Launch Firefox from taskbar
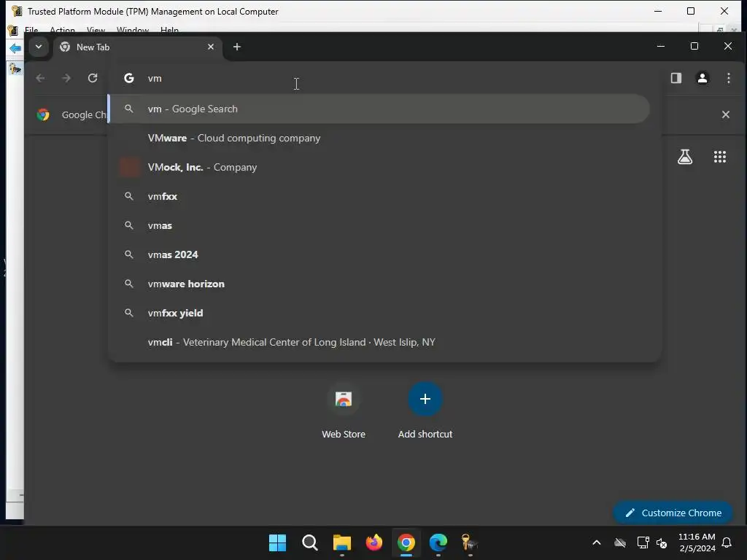 pyautogui.click(x=374, y=542)
